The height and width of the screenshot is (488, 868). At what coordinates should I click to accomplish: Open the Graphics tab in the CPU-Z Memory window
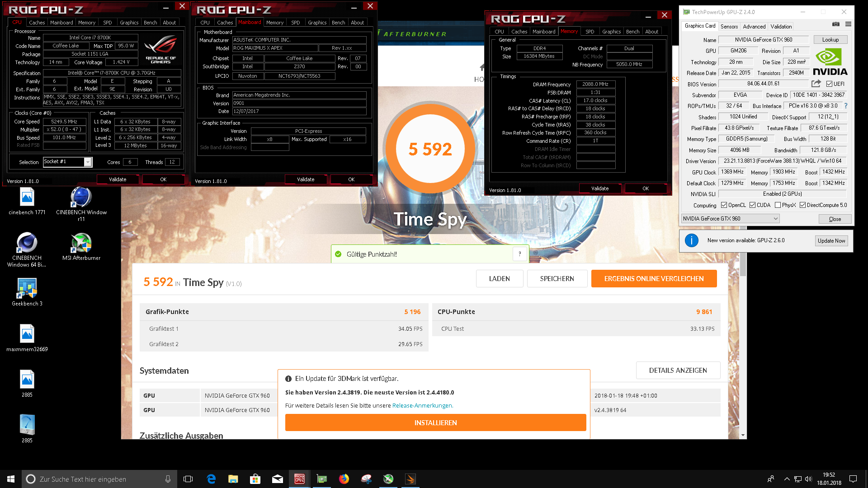(x=611, y=32)
